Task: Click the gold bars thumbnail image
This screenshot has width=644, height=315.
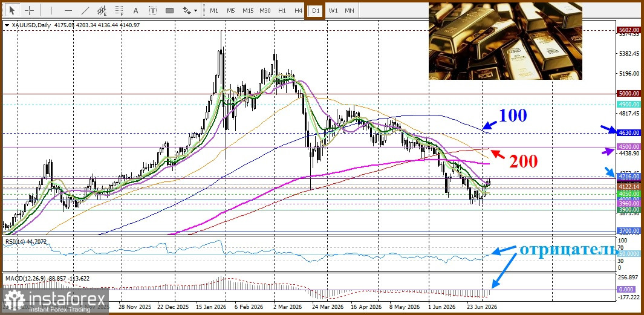Action: tap(505, 41)
